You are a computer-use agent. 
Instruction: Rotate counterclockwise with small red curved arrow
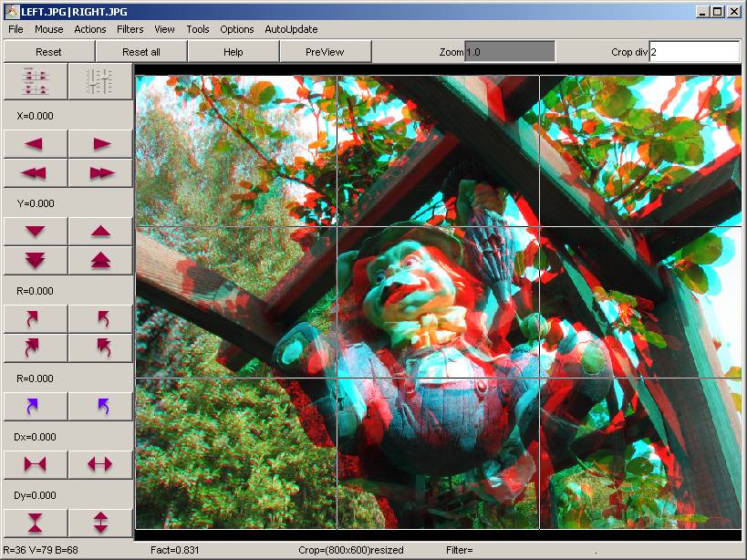click(x=100, y=318)
